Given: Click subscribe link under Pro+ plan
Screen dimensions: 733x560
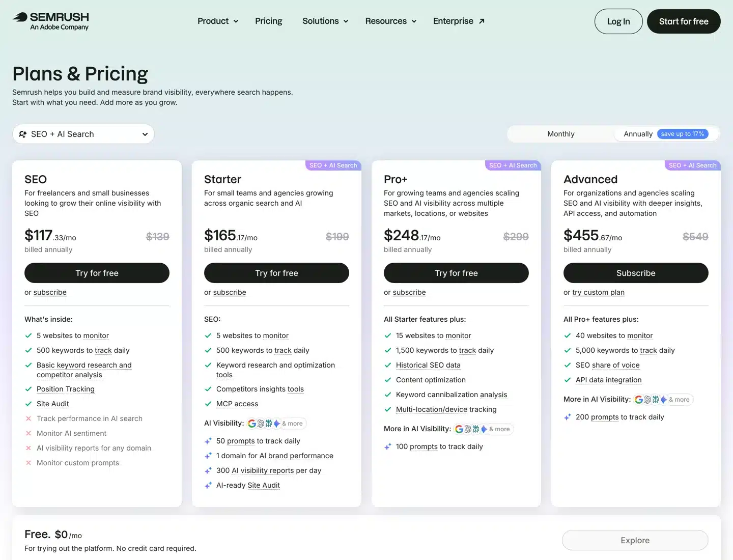Looking at the screenshot, I should click(x=409, y=292).
